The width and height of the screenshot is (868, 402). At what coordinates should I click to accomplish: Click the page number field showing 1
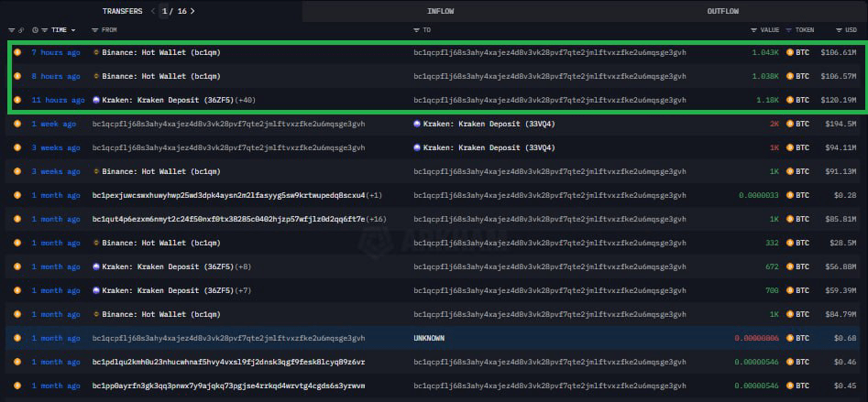[164, 11]
